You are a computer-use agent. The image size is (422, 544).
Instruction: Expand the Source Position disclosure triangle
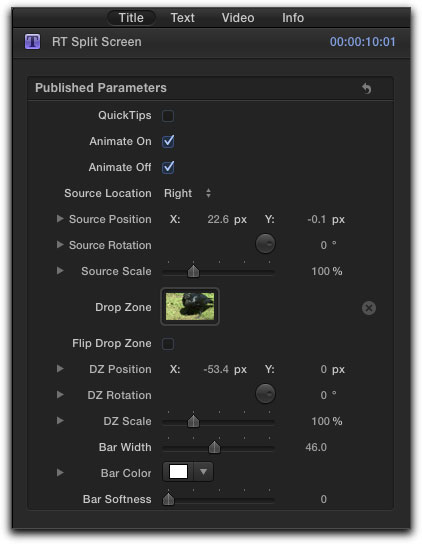coord(60,219)
